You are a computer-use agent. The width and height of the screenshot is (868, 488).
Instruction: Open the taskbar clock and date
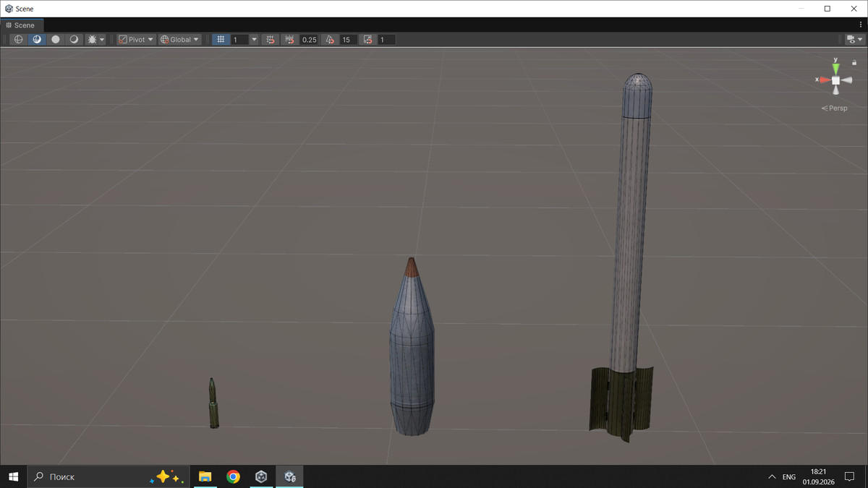pyautogui.click(x=818, y=476)
